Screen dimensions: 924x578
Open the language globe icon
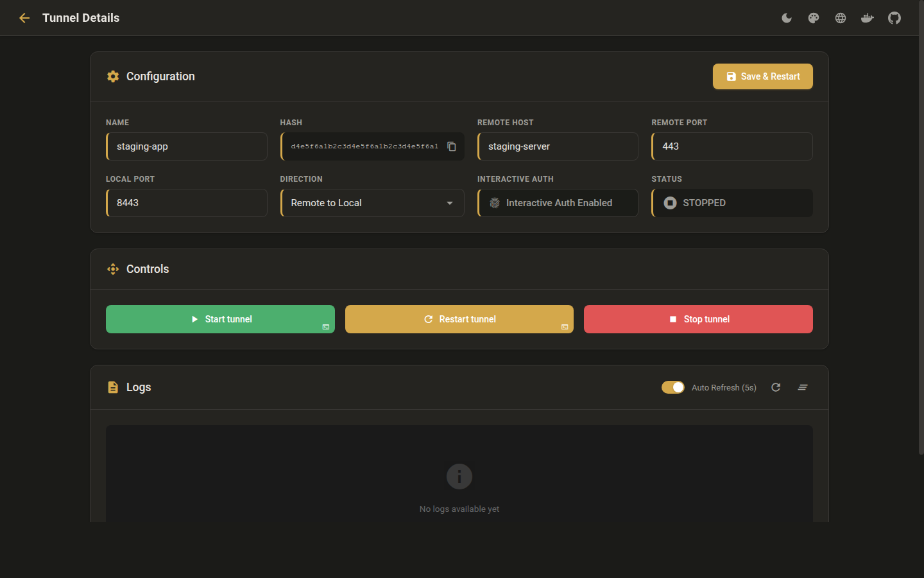coord(841,18)
